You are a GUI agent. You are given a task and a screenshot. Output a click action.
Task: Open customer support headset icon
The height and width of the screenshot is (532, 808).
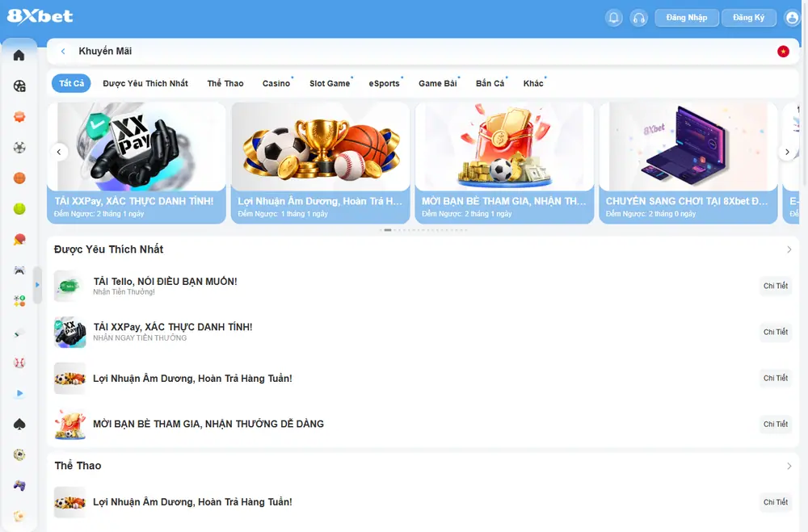click(639, 18)
